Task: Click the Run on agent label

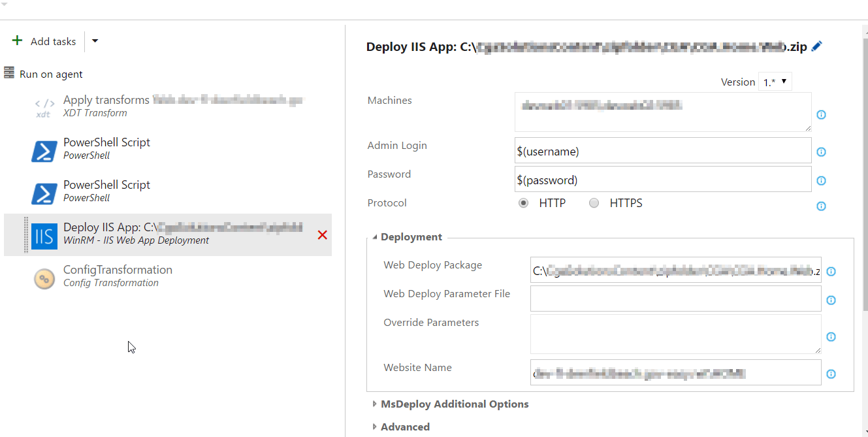Action: point(51,74)
